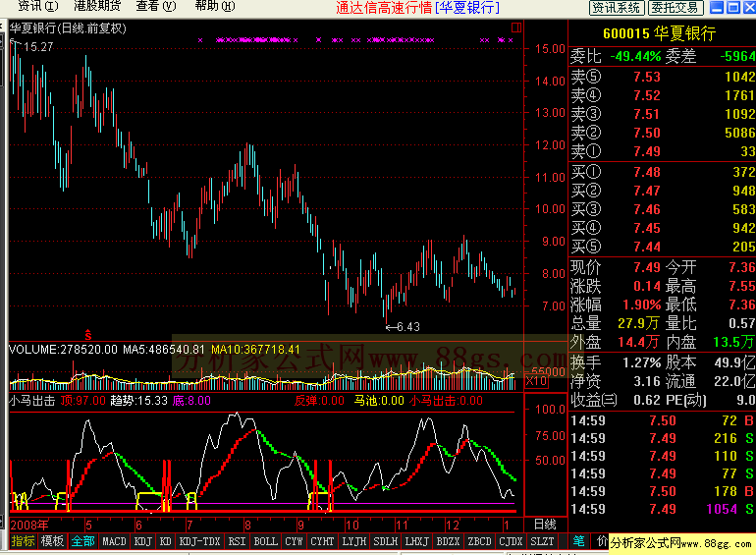The image size is (756, 555).
Task: Open the 帮助(H) menu
Action: click(215, 6)
